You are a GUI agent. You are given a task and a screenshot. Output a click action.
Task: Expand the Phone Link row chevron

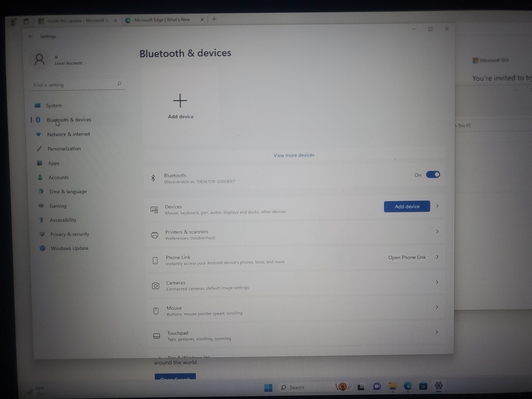click(x=437, y=257)
